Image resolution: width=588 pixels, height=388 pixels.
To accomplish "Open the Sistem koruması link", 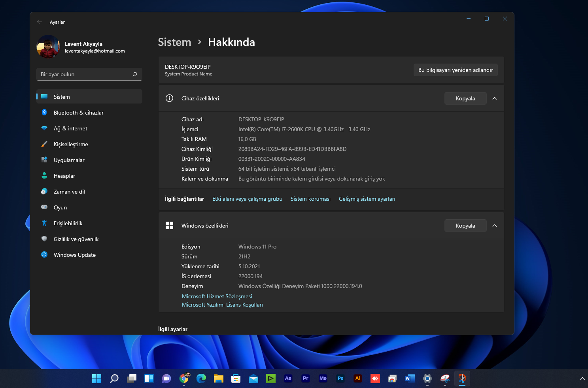I will click(310, 199).
